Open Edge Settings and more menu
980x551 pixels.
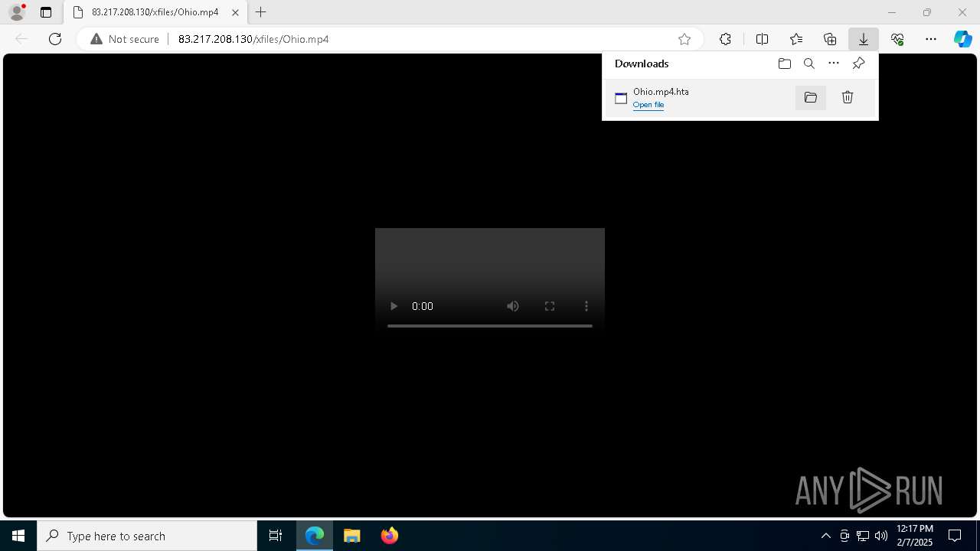931,39
